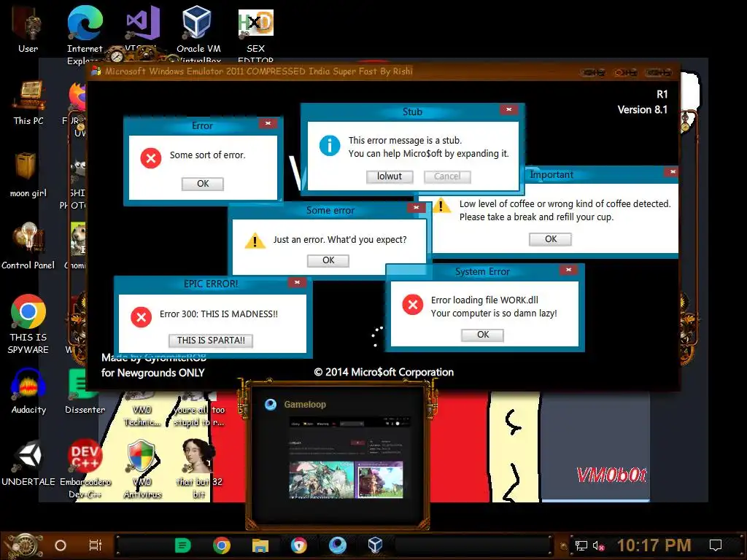747x560 pixels.
Task: Click the green chat app taskbar icon
Action: pos(182,545)
